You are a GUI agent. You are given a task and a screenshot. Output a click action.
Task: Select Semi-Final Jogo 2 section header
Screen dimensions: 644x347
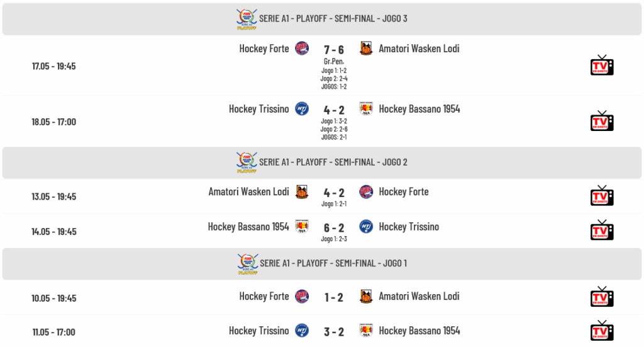pos(322,162)
